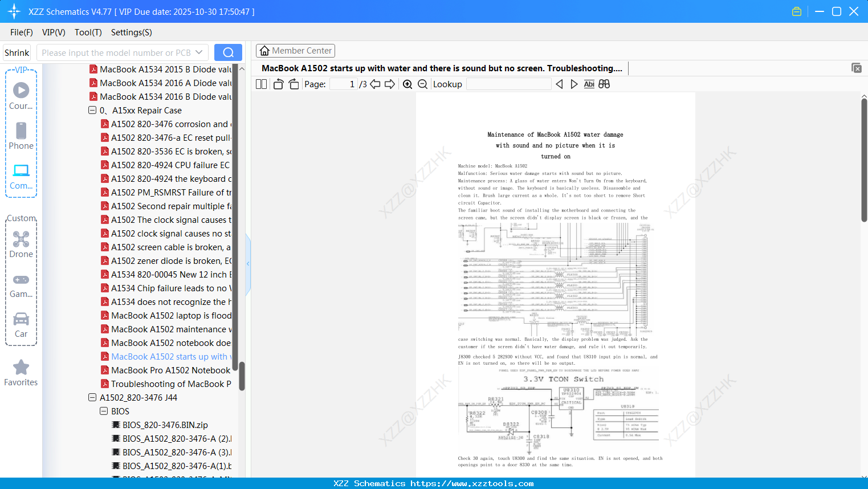
Task: Collapse the left panel using the splitter handle
Action: pyautogui.click(x=248, y=263)
